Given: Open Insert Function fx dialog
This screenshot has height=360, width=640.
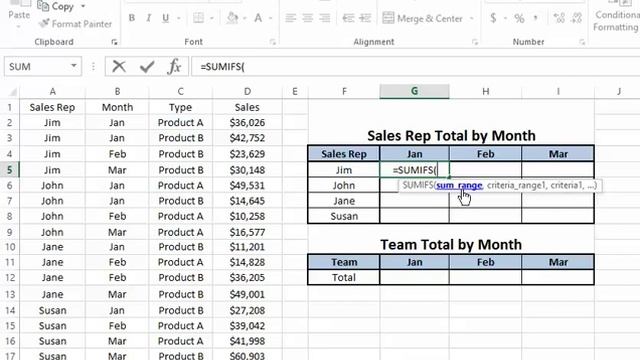Looking at the screenshot, I should point(174,66).
